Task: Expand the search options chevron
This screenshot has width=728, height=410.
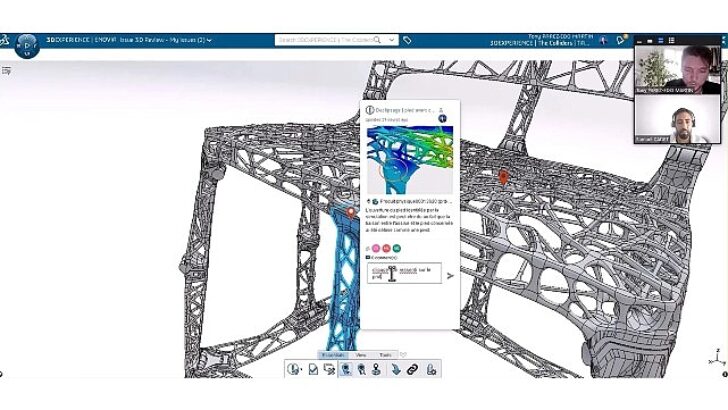Action: coord(392,40)
